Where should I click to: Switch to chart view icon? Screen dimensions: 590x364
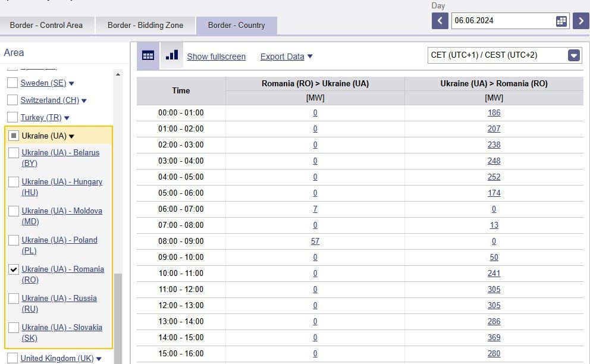172,55
